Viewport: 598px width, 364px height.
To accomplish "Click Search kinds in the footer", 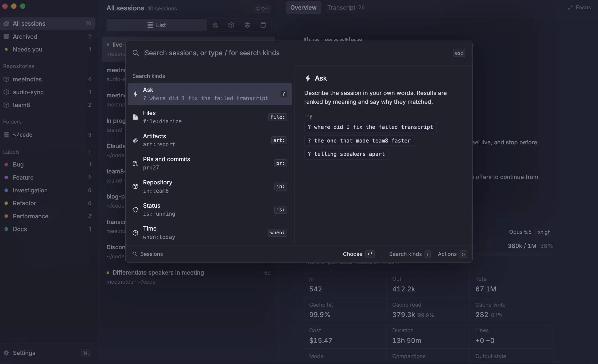I will 410,254.
